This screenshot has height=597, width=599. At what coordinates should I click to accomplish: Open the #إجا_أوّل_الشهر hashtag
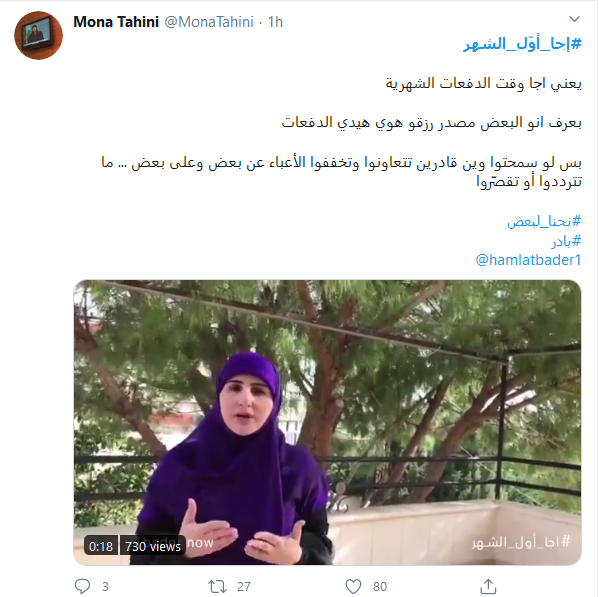coord(522,44)
